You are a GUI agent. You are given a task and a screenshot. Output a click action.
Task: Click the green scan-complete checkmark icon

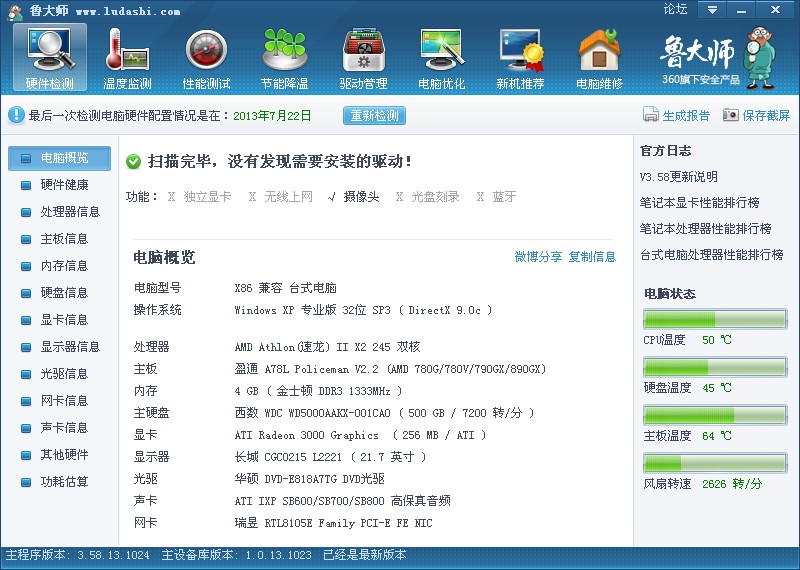coord(134,162)
